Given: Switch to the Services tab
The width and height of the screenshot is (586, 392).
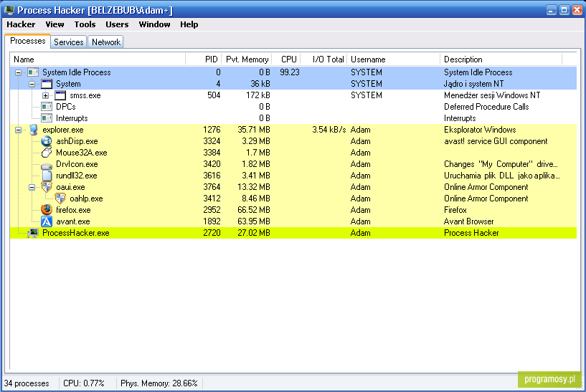Looking at the screenshot, I should (68, 42).
